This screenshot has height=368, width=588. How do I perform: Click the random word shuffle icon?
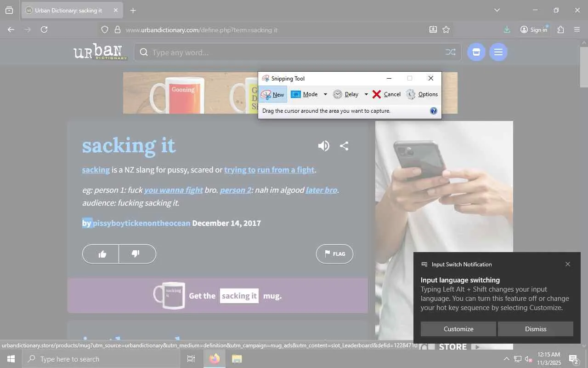click(451, 52)
